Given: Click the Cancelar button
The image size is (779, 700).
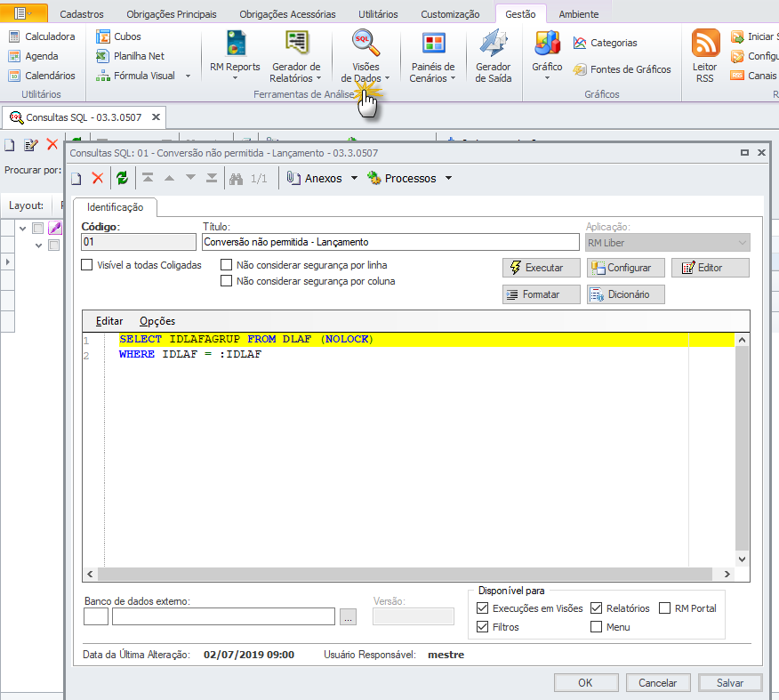Looking at the screenshot, I should point(658,682).
